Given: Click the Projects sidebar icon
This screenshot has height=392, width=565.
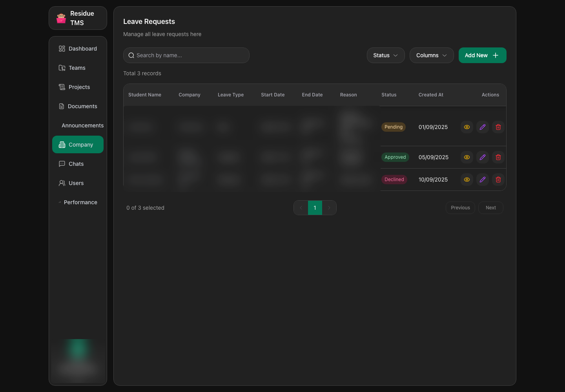Looking at the screenshot, I should (62, 87).
